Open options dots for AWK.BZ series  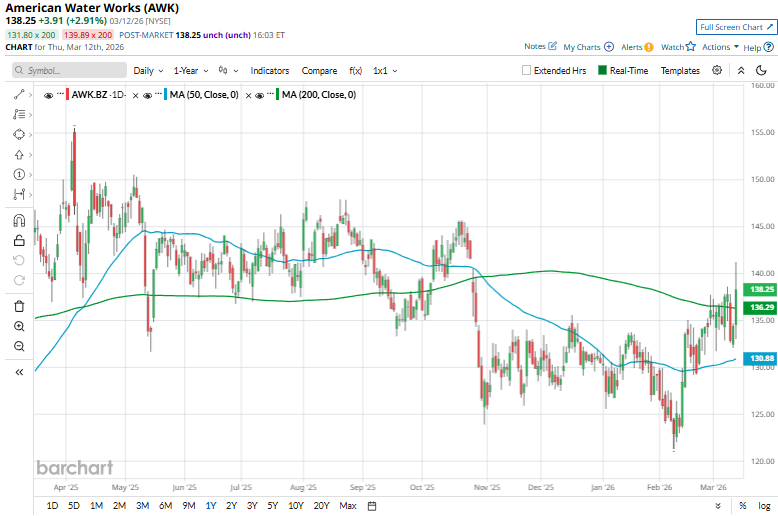coord(60,93)
